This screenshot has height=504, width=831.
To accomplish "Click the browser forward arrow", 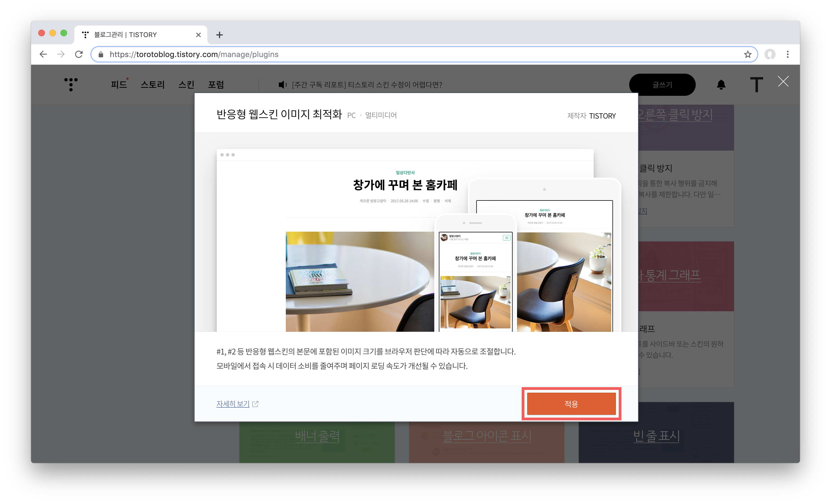I will click(x=61, y=54).
